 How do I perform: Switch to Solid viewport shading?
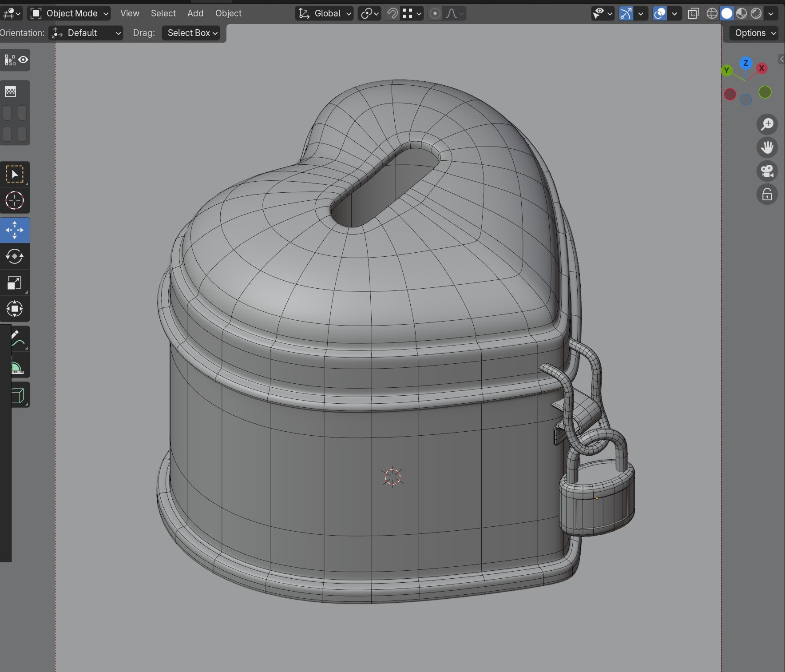pyautogui.click(x=727, y=13)
